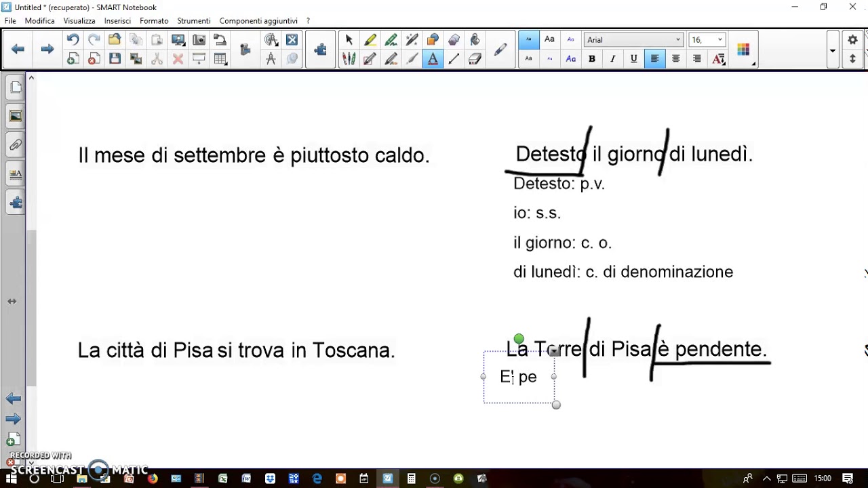Screen dimensions: 868x488
Task: Select the Text tool
Action: click(x=433, y=59)
